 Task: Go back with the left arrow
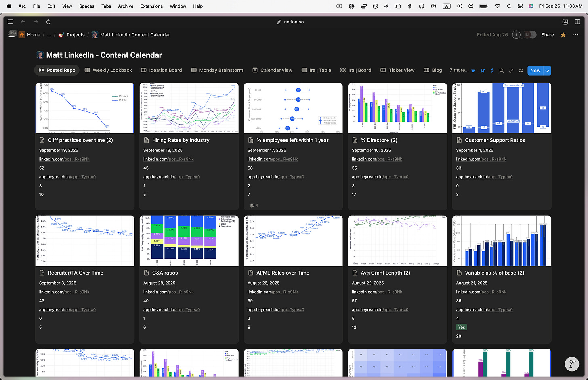click(x=23, y=22)
